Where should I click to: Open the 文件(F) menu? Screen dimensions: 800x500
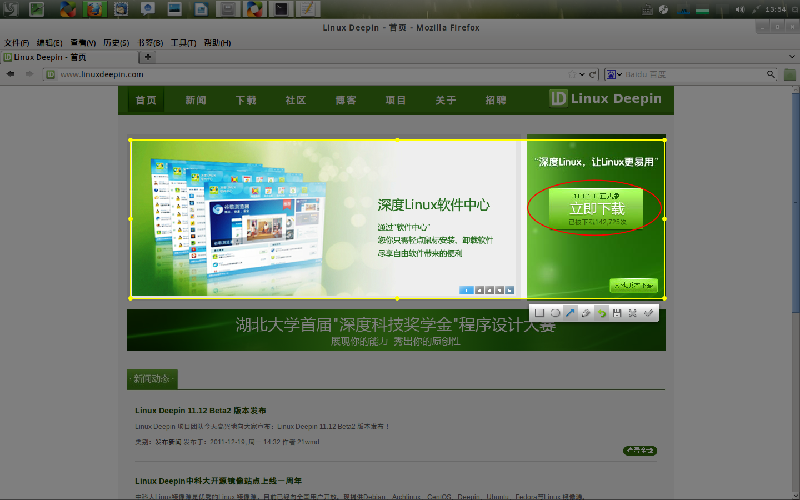click(x=16, y=43)
